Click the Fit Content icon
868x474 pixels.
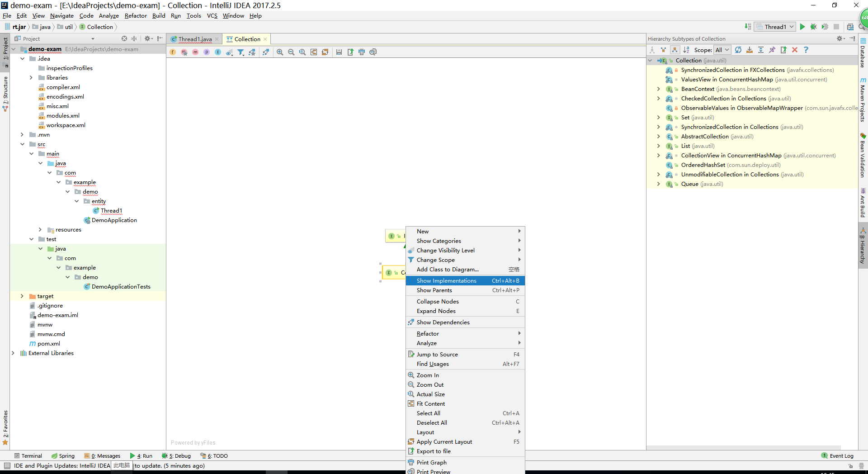pos(314,52)
